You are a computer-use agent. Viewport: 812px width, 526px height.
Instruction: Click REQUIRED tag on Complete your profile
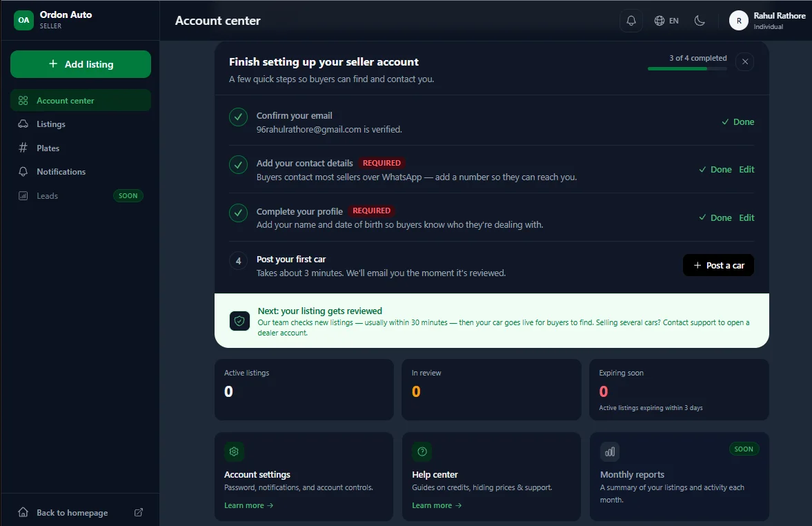tap(371, 211)
